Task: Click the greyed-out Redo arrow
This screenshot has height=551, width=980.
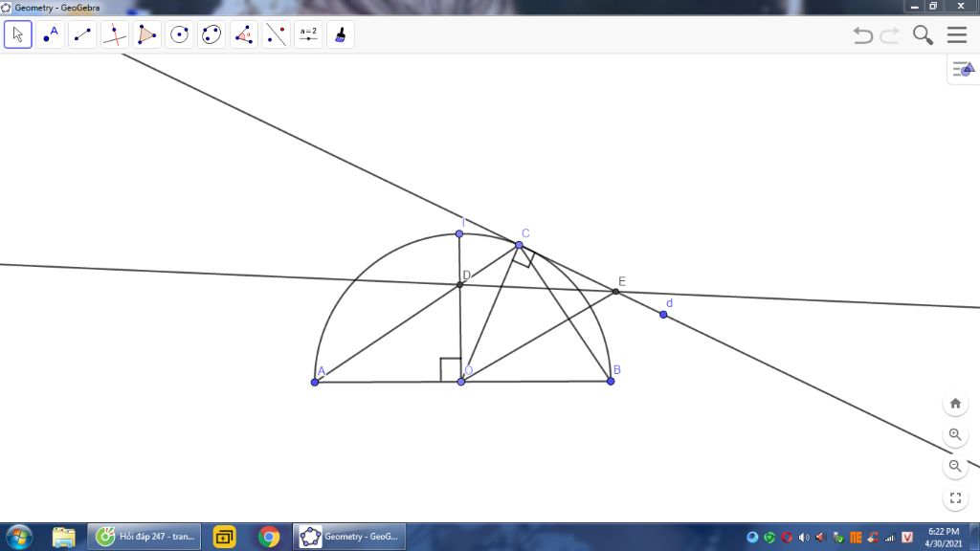Action: point(889,35)
